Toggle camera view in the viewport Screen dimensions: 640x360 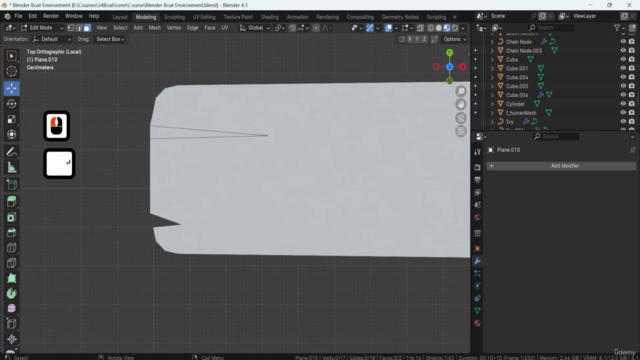(x=461, y=118)
